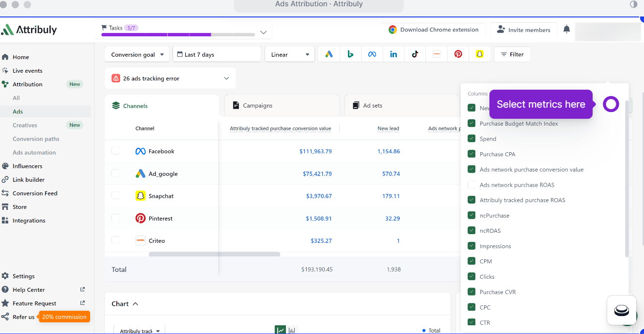Click the Download Chrome extension button

point(433,29)
